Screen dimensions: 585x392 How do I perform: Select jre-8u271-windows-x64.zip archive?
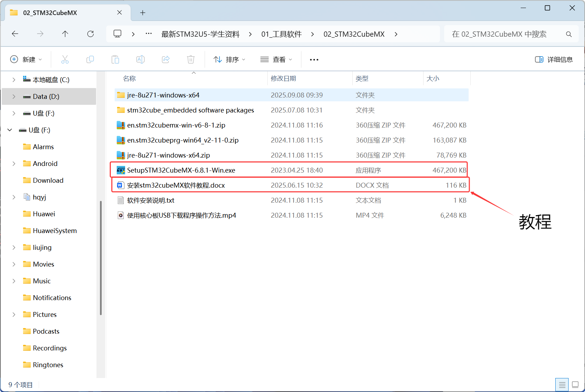[292, 155]
